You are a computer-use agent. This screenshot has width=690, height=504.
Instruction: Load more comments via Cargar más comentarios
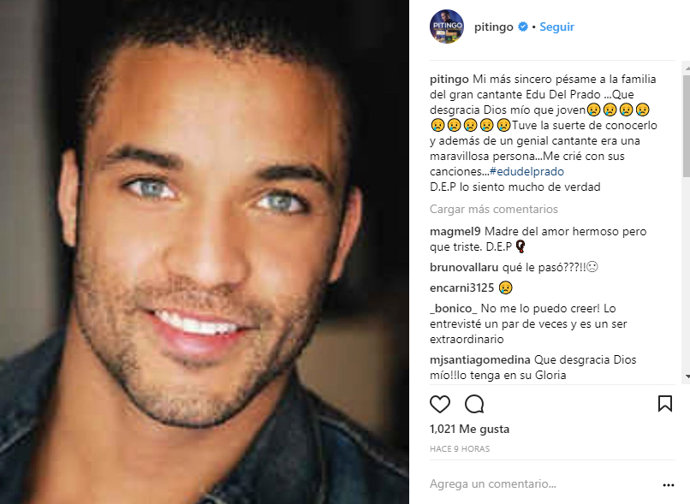494,209
